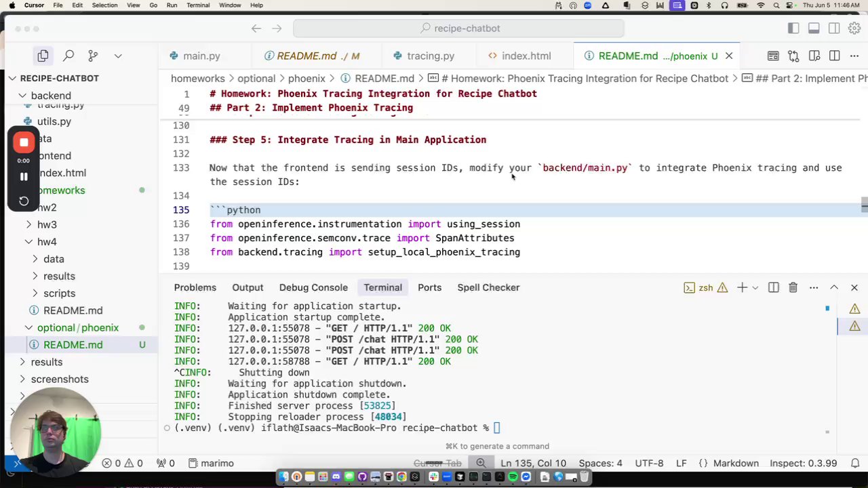868x488 pixels.
Task: Go forward with the navigation arrow
Action: point(277,28)
